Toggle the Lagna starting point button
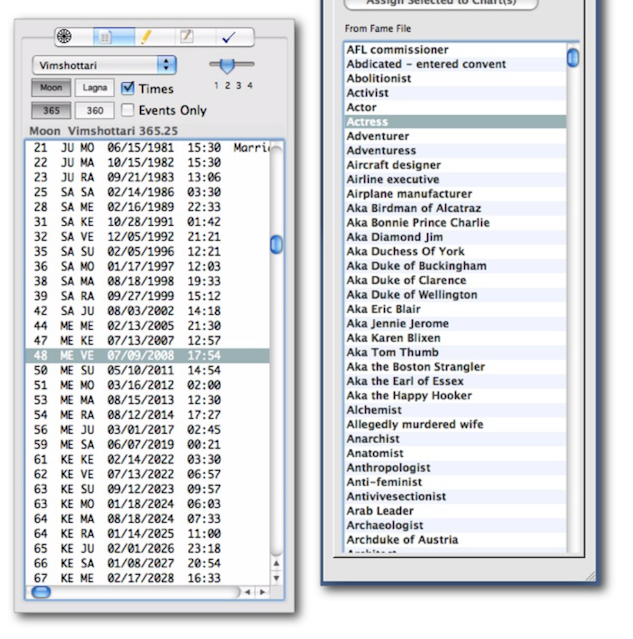Screen dimensions: 633x639 coord(93,89)
